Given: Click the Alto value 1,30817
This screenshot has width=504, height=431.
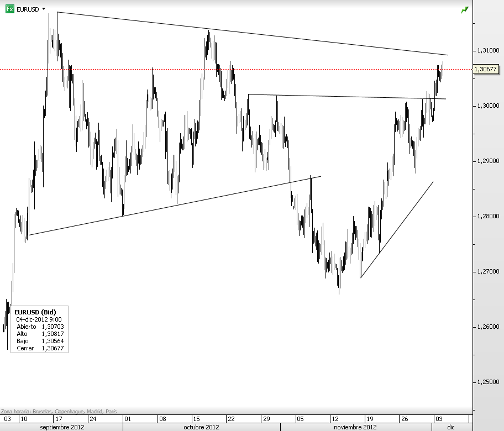Looking at the screenshot, I should (53, 334).
